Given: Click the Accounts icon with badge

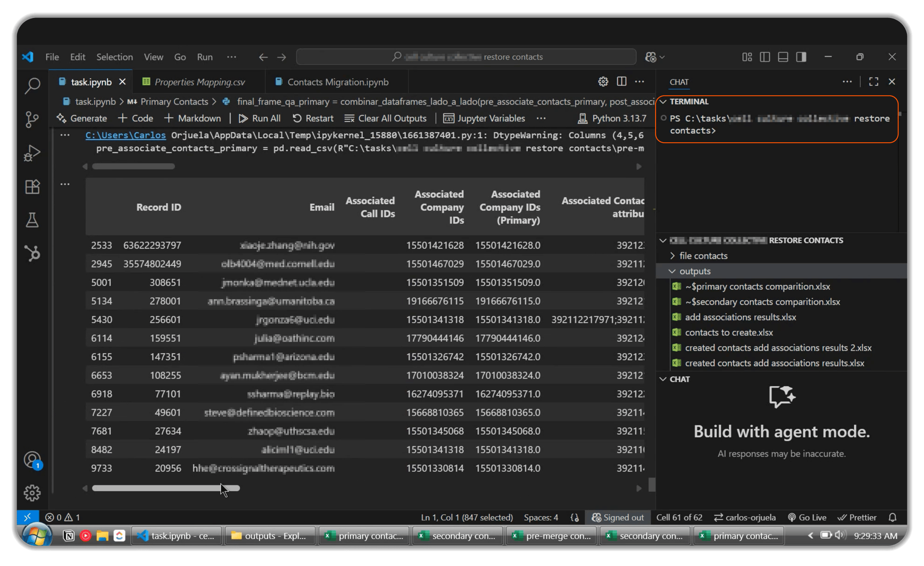Looking at the screenshot, I should [x=32, y=460].
